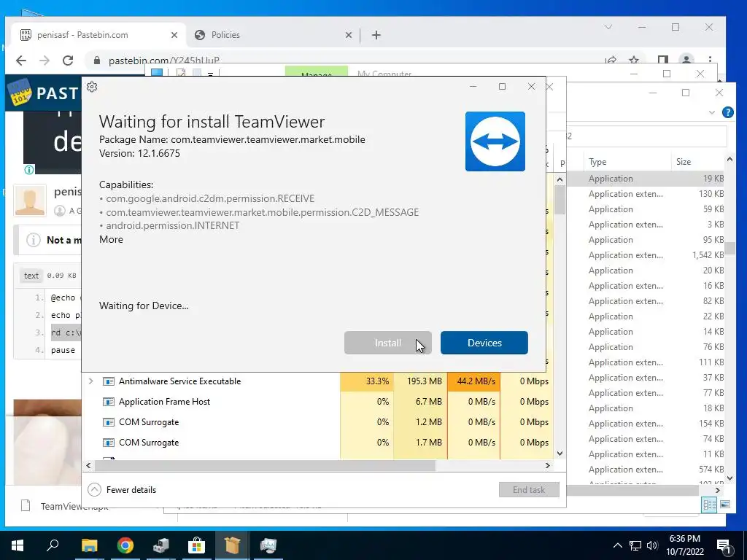Open Chrome tab search chevron
Screen dimensions: 747x560
pos(608,27)
